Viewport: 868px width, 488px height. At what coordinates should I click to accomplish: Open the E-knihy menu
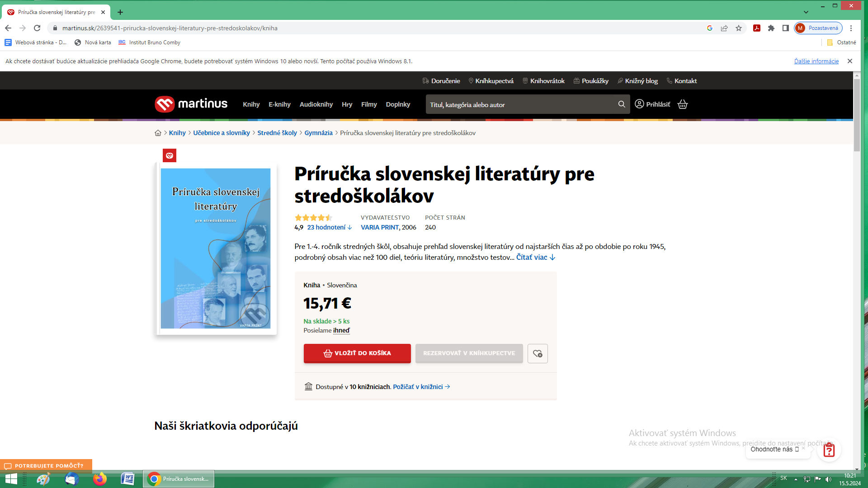point(279,104)
